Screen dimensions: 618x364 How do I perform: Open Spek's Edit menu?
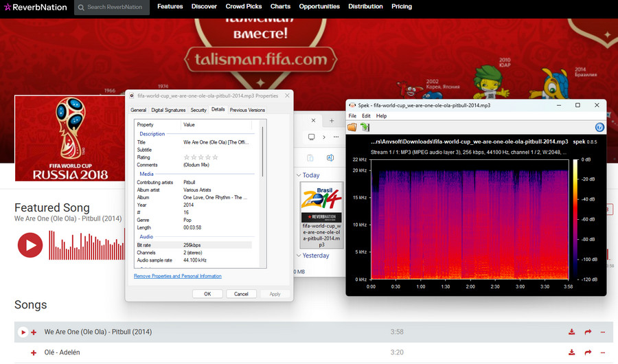click(x=366, y=116)
